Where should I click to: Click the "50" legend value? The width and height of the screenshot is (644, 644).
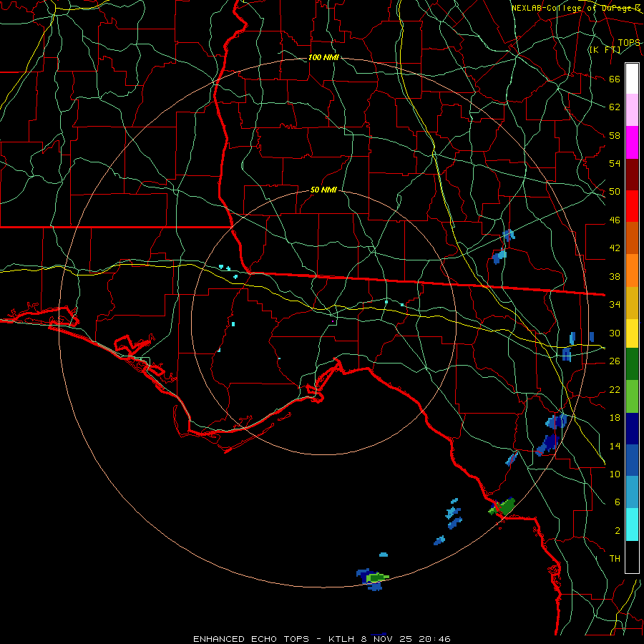point(615,192)
